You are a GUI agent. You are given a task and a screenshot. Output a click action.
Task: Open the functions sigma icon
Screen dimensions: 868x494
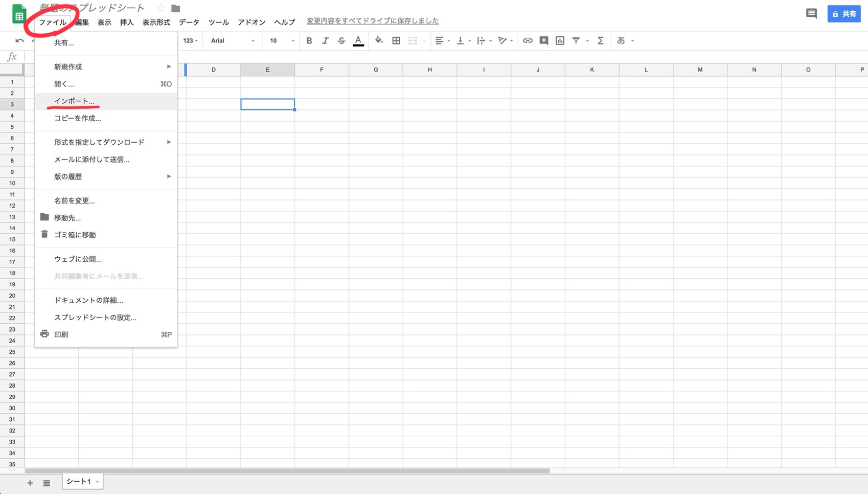[601, 40]
